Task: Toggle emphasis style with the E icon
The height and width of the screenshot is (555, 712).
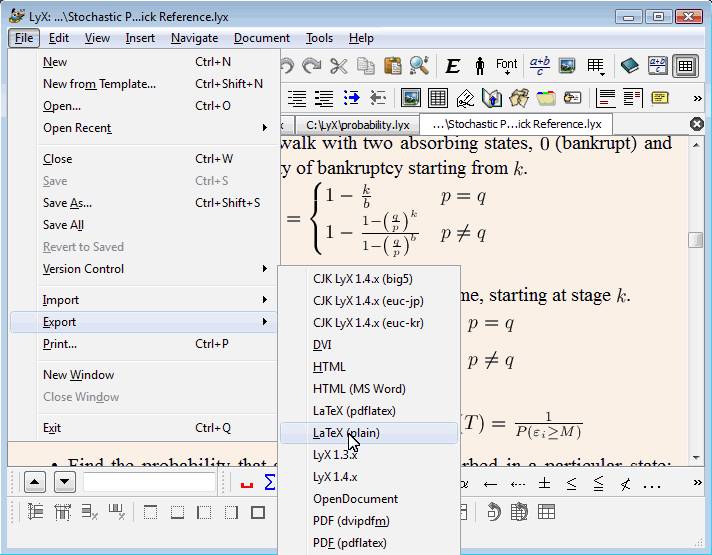Action: pos(452,66)
